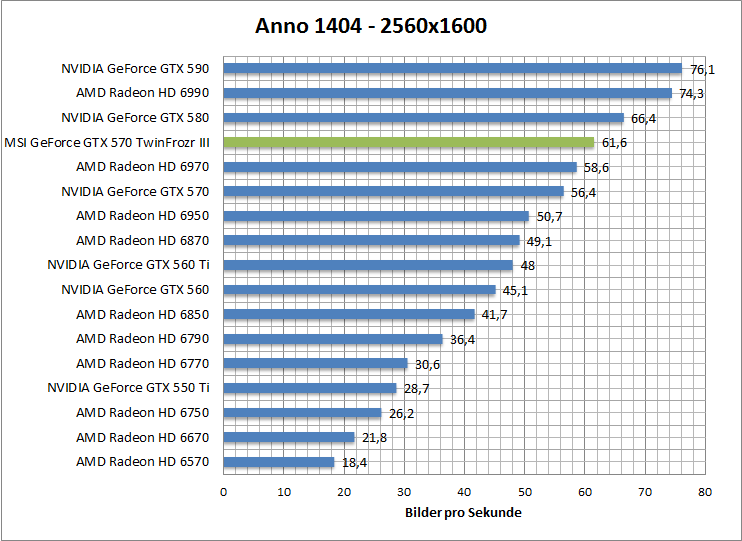Select the 'NVIDIA GeForce GTX 570' label
This screenshot has height=541, width=742.
coord(135,191)
